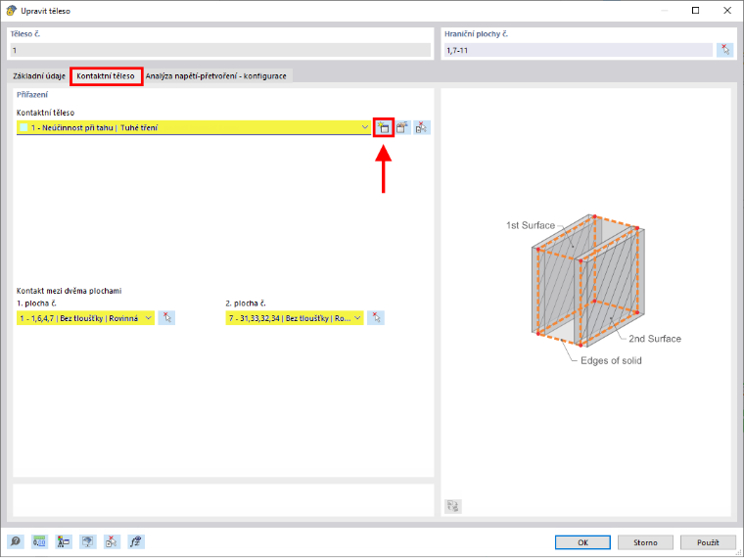Pick first surface in graphic window
Screen dimensions: 744x560
(167, 318)
